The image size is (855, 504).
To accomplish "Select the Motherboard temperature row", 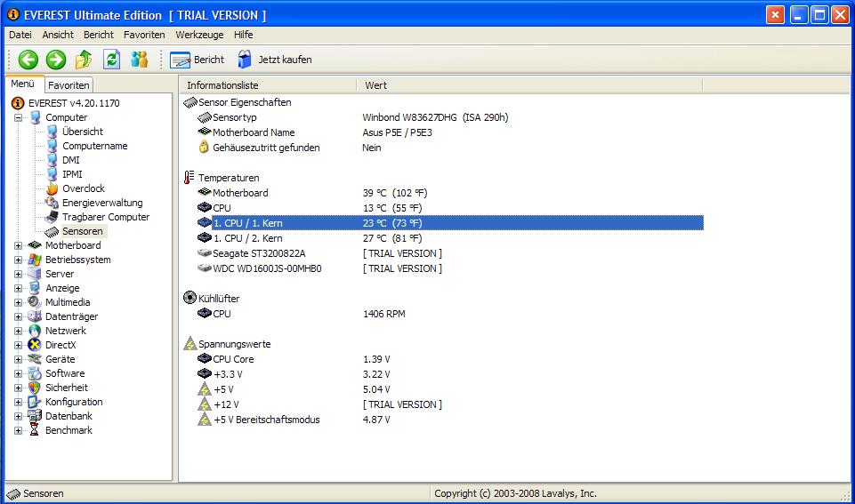I will pos(441,193).
